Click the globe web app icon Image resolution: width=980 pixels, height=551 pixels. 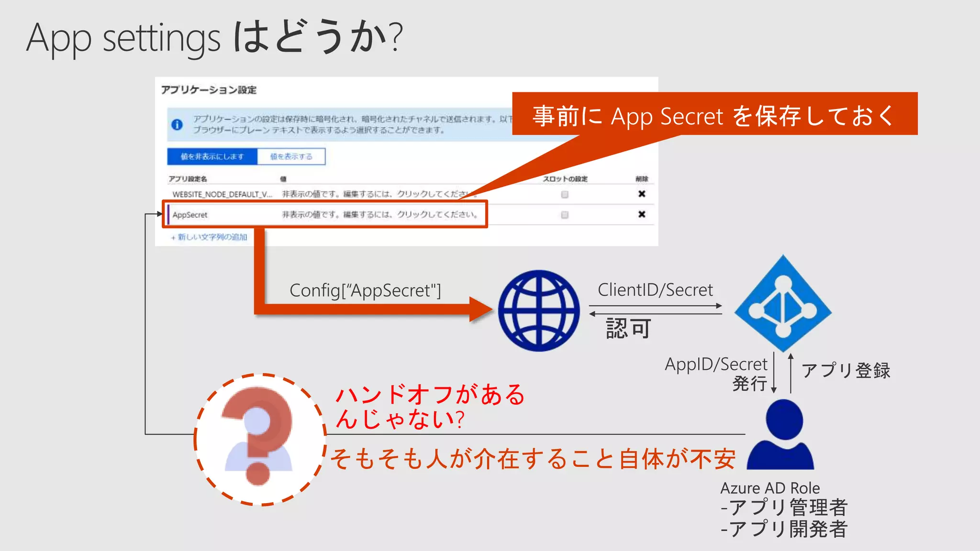(539, 311)
